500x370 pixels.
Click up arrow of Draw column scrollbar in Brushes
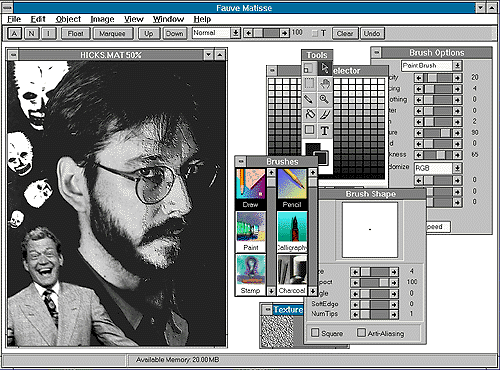[x=271, y=172]
